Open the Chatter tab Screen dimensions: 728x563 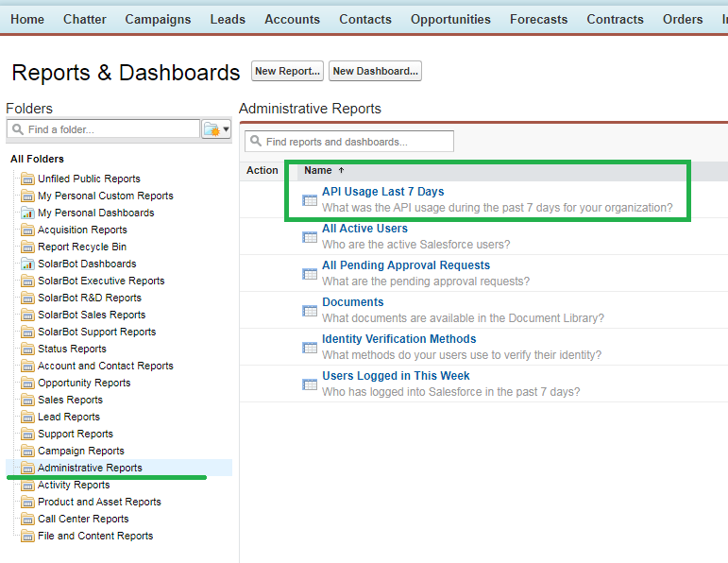point(84,19)
